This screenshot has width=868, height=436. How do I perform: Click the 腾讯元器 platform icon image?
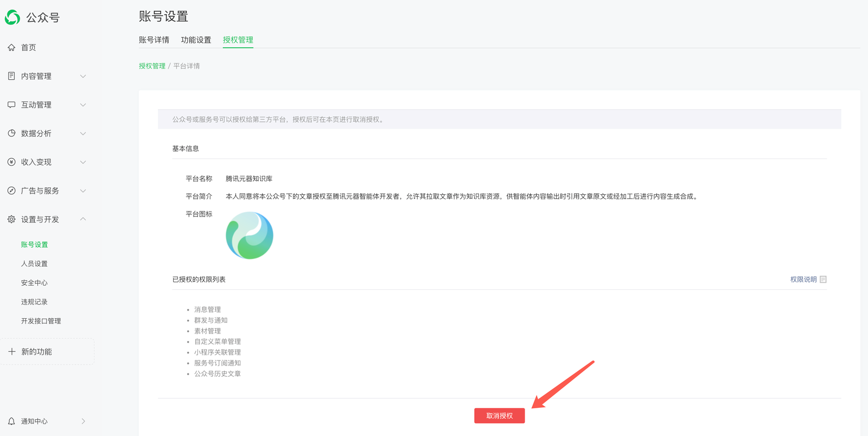pyautogui.click(x=250, y=236)
